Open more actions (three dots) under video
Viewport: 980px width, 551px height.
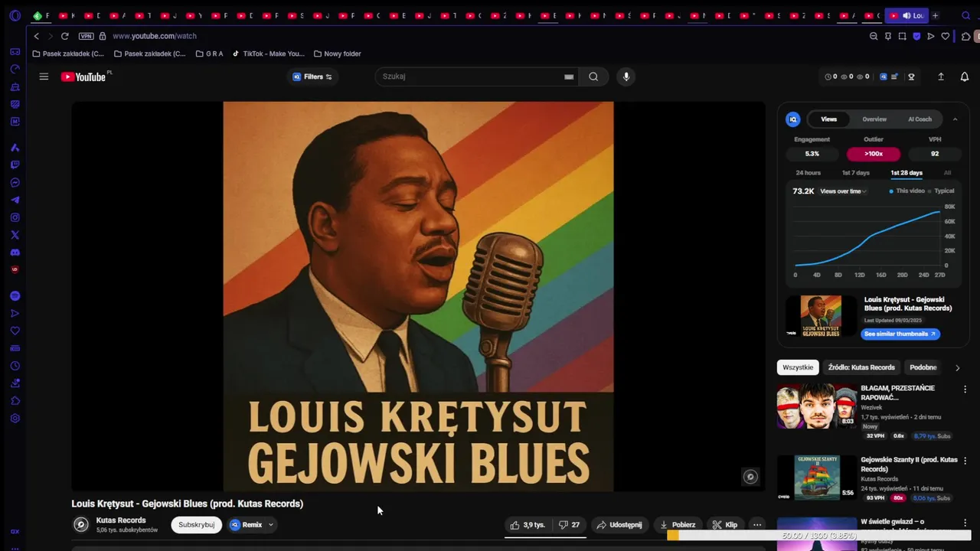click(x=756, y=525)
